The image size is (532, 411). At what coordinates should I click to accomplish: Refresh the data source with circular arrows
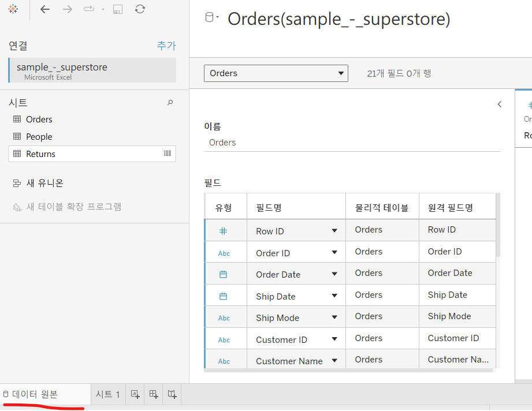tap(140, 9)
